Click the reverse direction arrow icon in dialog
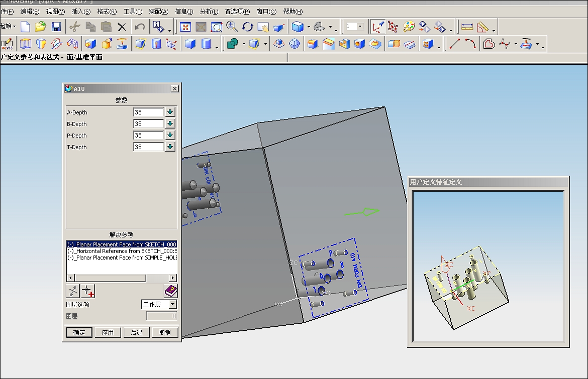 (x=73, y=291)
